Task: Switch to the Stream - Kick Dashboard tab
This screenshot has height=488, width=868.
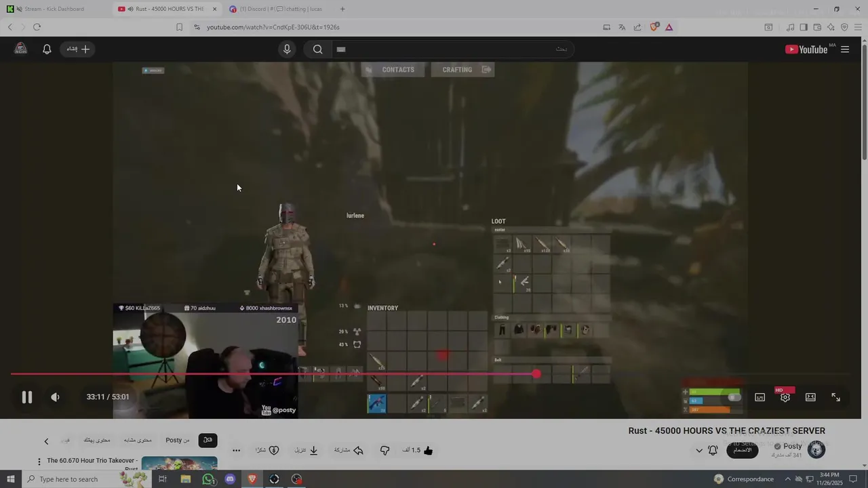Action: point(56,9)
